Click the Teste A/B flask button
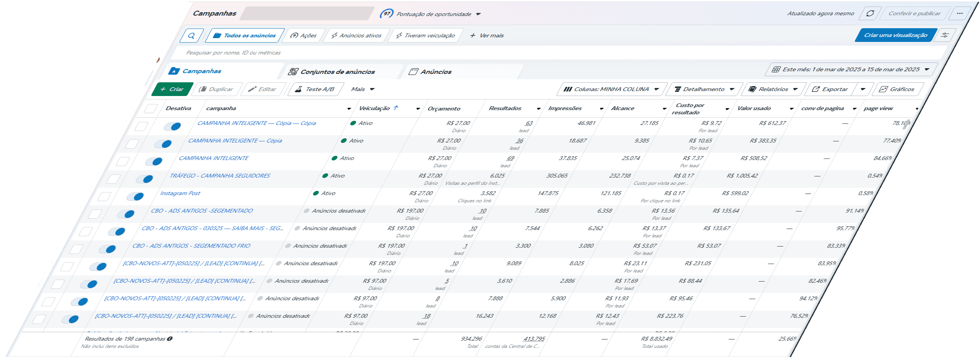Image resolution: width=980 pixels, height=357 pixels. pos(315,89)
